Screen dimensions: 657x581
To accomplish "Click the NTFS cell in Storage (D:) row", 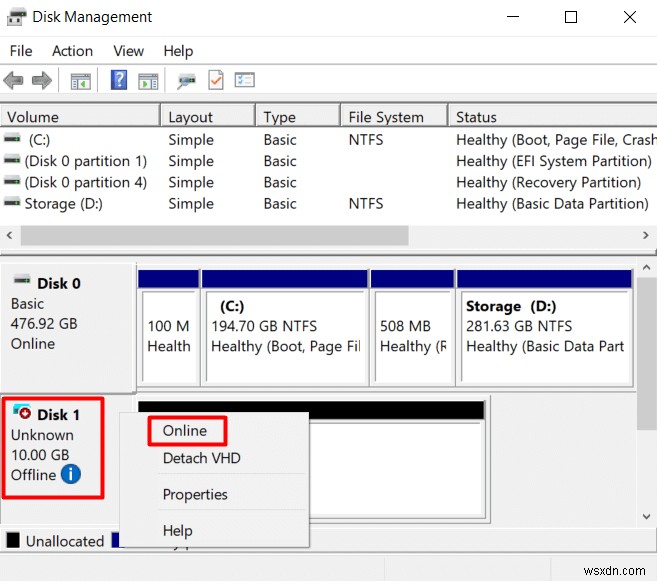I will [366, 204].
